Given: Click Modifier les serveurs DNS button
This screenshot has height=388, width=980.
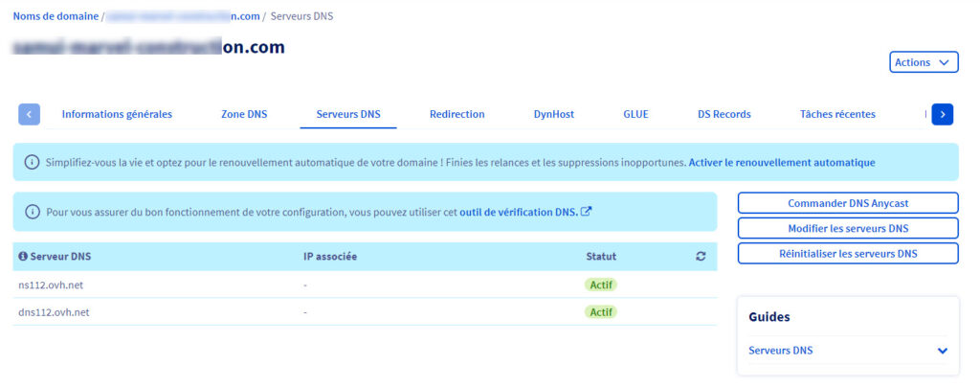Looking at the screenshot, I should click(x=848, y=228).
